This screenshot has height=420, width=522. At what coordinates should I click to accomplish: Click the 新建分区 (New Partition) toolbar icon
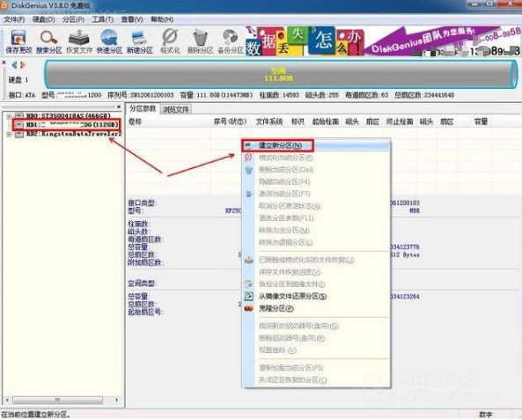[x=139, y=41]
